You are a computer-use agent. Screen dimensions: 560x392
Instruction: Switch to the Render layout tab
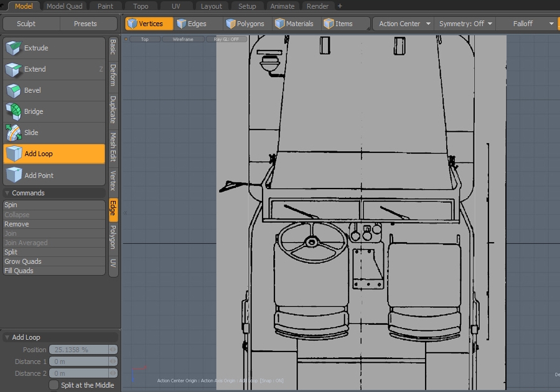pyautogui.click(x=317, y=6)
